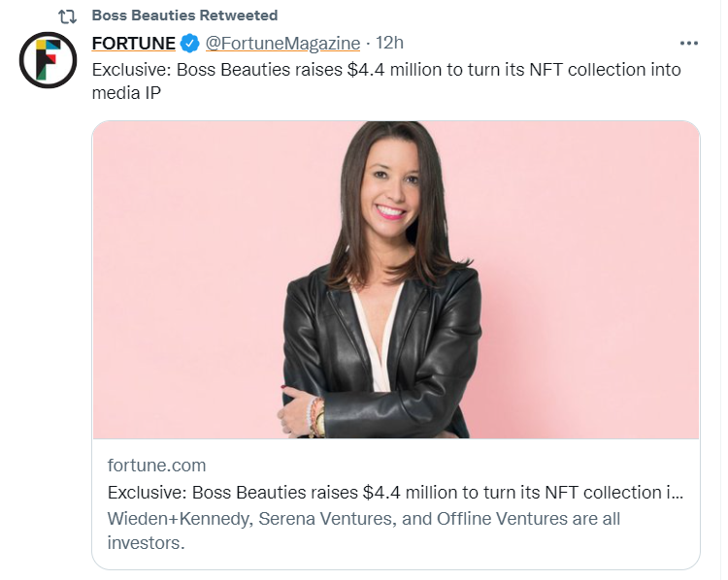728x580 pixels.
Task: Click the blue verified badge next to FORTUNE
Action: [x=191, y=44]
